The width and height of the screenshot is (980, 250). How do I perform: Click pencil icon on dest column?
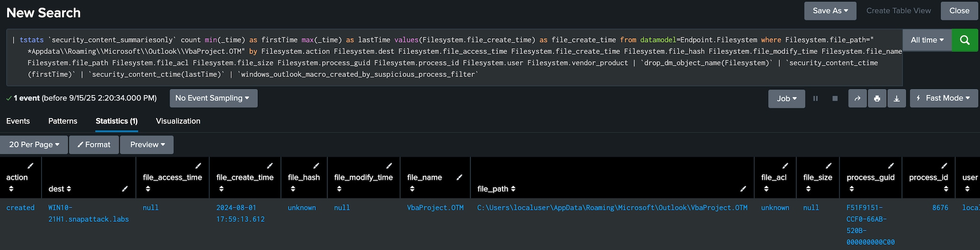pyautogui.click(x=125, y=189)
